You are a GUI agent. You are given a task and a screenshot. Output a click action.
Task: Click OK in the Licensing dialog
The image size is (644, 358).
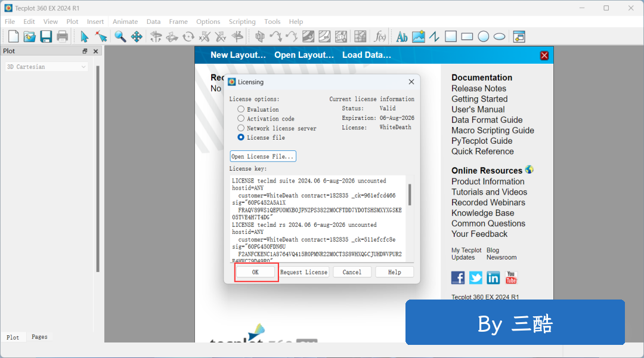(x=255, y=272)
